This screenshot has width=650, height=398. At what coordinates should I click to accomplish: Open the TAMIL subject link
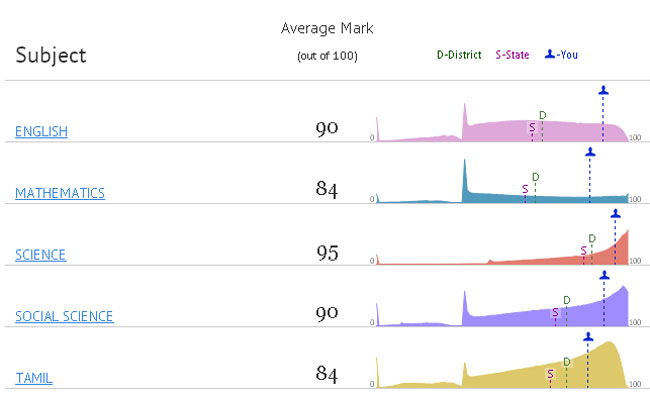click(34, 378)
